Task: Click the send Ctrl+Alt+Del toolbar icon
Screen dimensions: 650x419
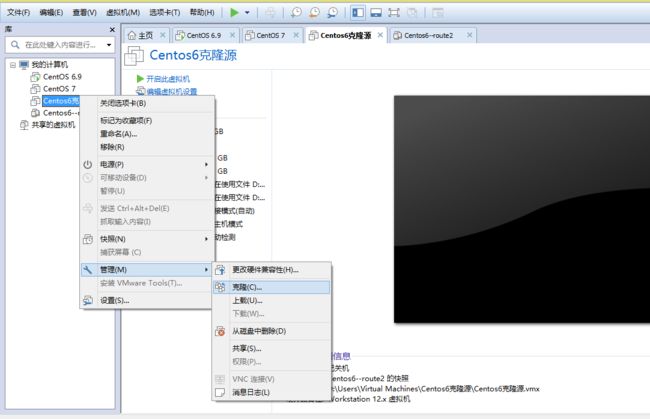Action: [x=270, y=12]
